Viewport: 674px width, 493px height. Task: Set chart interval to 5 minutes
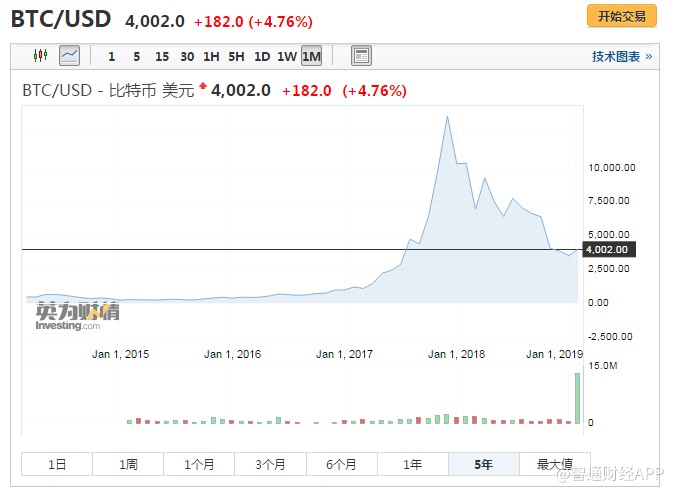(136, 57)
